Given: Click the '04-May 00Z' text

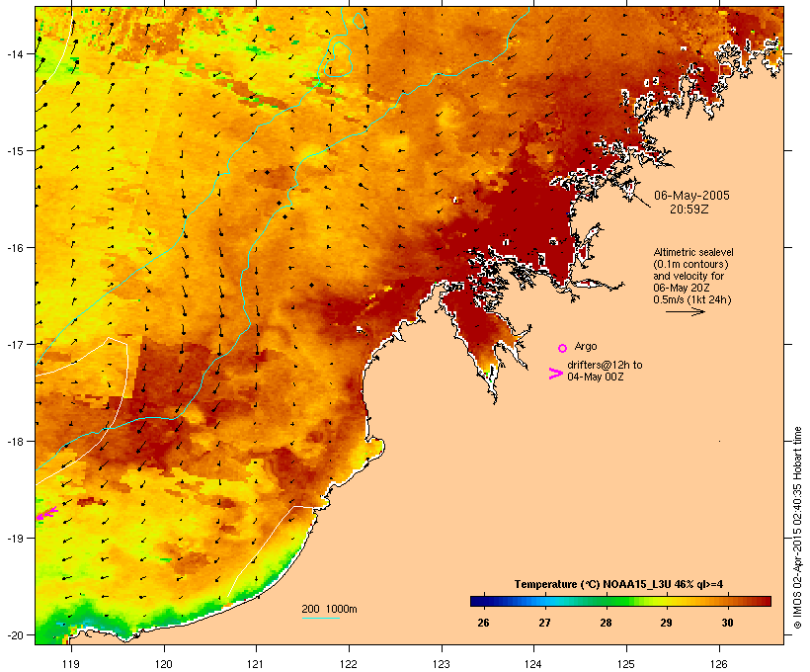Looking at the screenshot, I should [x=595, y=377].
